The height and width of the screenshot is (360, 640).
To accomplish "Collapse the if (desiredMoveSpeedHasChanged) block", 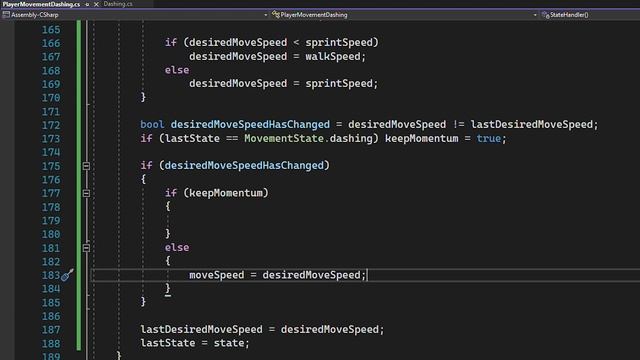I will 86,166.
